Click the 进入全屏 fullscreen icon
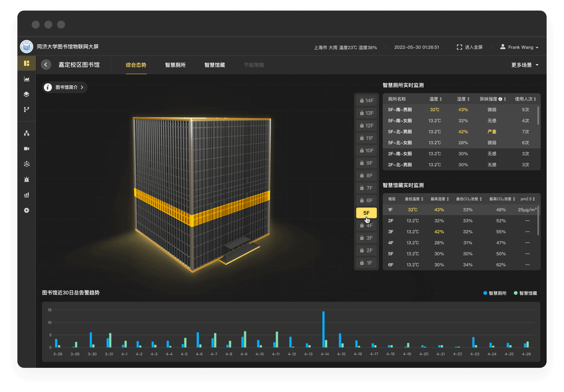Screen dimensions: 564x392 tap(459, 47)
